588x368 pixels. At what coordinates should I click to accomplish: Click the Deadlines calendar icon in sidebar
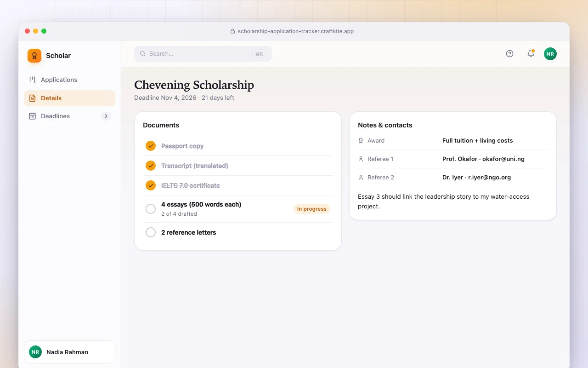[x=32, y=116]
